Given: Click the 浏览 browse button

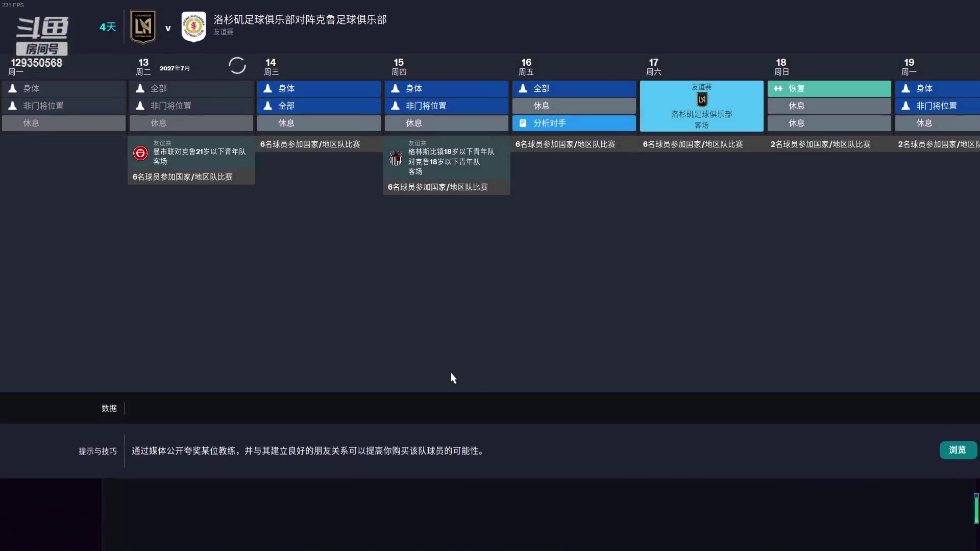Looking at the screenshot, I should (958, 450).
